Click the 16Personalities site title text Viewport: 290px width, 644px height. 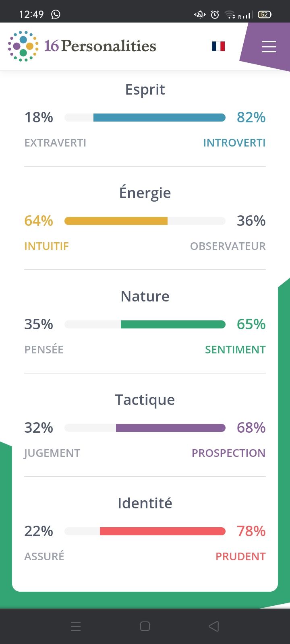tap(100, 46)
